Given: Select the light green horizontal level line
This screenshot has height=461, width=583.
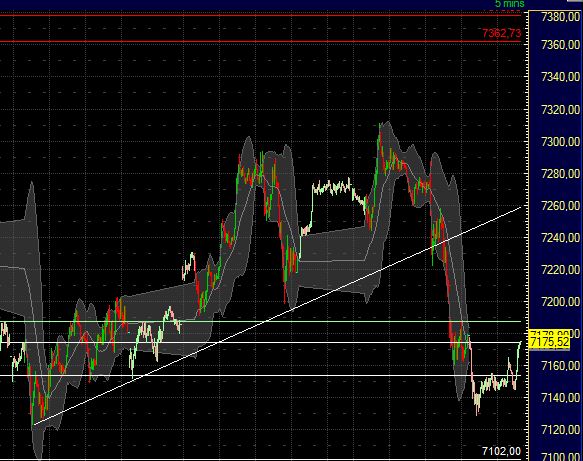Looking at the screenshot, I should 260,322.
